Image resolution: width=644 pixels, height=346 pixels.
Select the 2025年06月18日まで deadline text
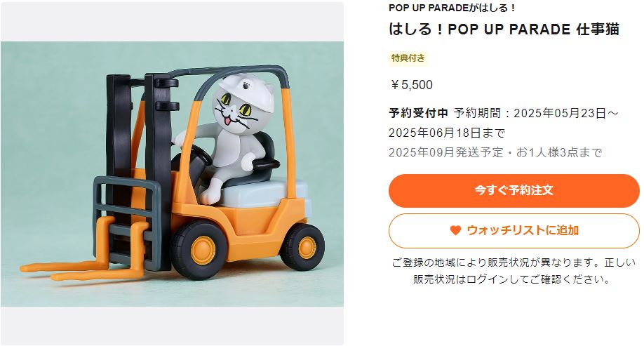447,133
